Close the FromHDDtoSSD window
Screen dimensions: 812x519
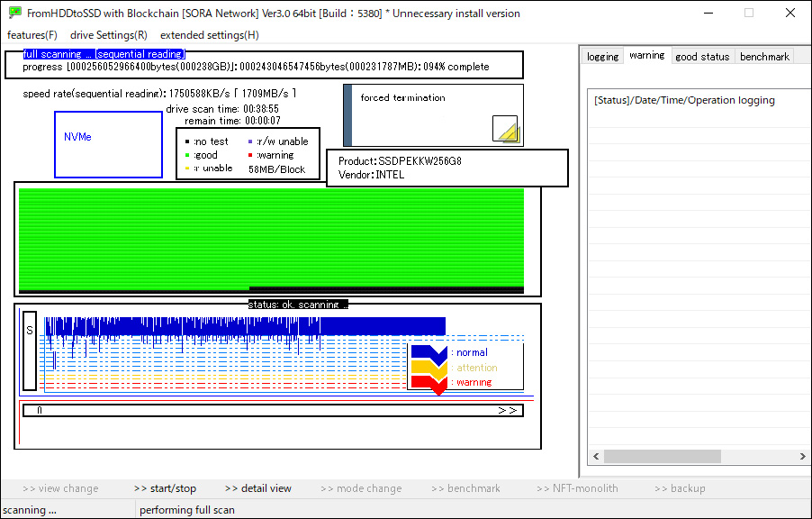790,13
